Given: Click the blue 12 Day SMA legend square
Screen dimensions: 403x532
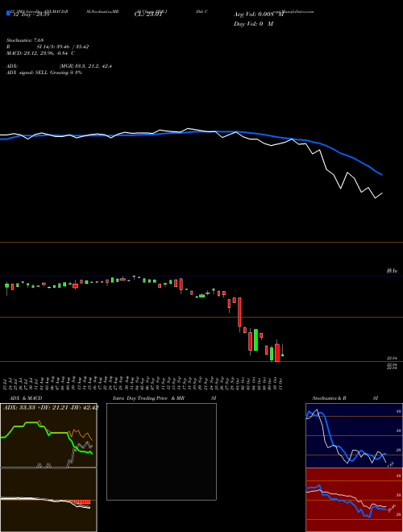Looking at the screenshot, I should coord(9,13).
